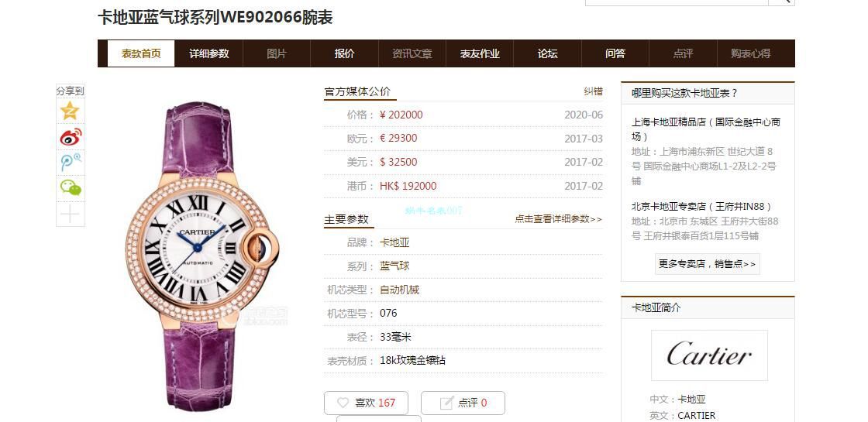Share to Weibo via sidebar icon
868x422 pixels.
point(71,136)
